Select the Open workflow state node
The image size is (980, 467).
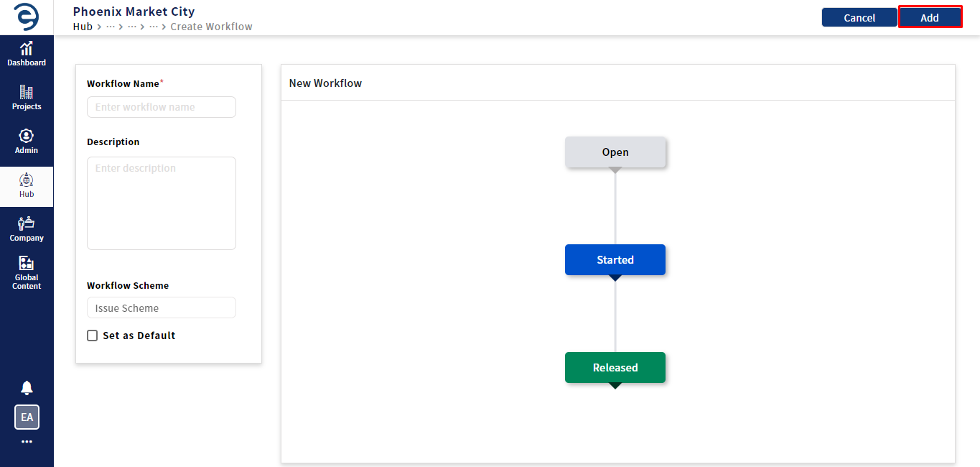coord(615,152)
